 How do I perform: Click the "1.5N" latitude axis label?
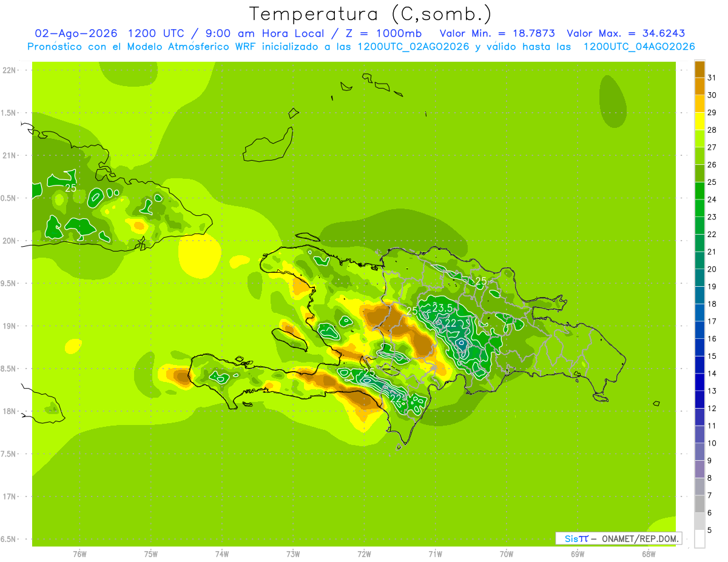click(x=10, y=113)
